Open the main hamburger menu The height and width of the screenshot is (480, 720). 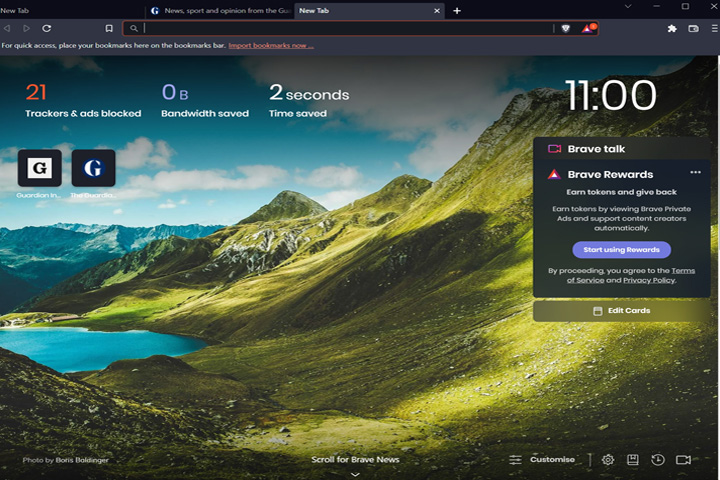tap(714, 28)
